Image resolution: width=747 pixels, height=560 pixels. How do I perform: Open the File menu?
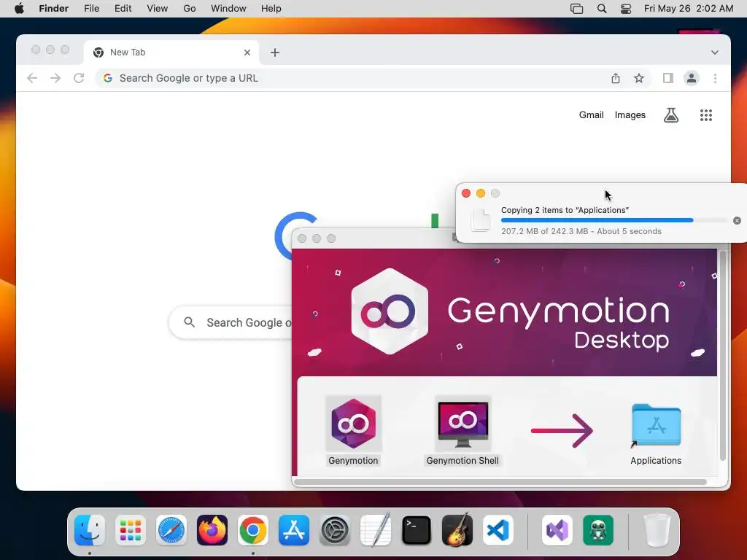pyautogui.click(x=91, y=9)
